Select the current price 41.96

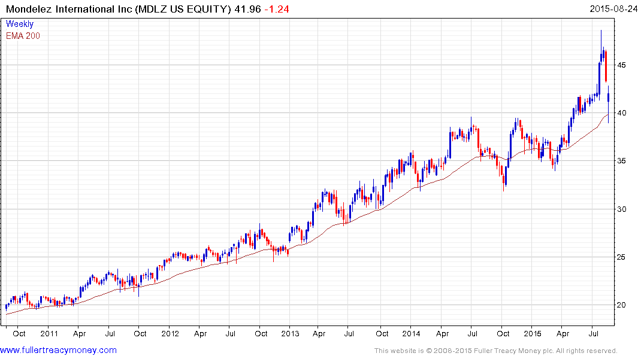tap(247, 9)
